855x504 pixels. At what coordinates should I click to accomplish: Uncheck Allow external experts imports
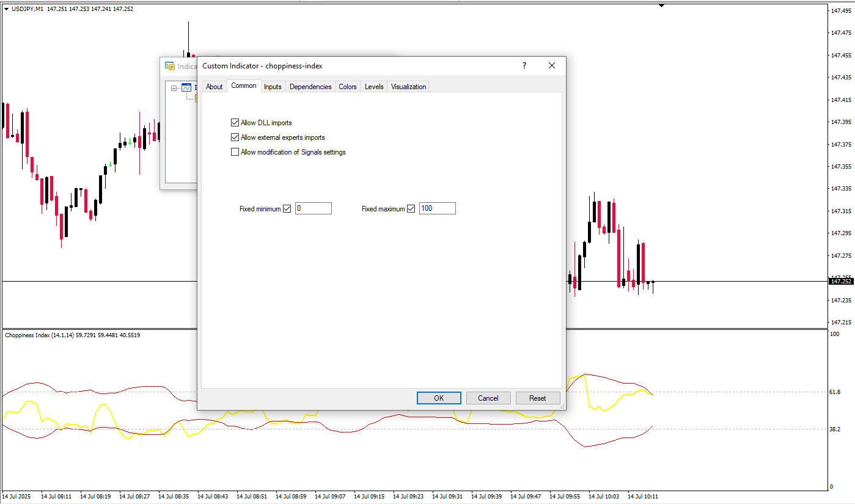pos(235,137)
